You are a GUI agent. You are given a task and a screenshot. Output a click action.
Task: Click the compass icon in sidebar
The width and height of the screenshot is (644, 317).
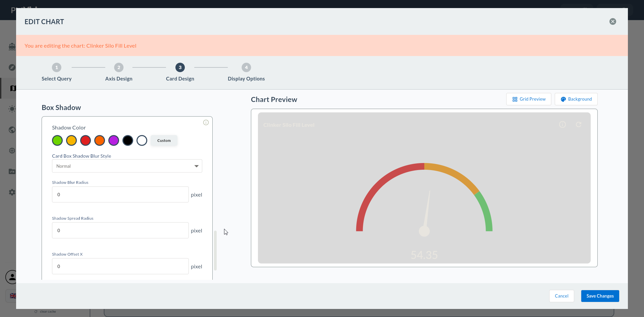[12, 67]
